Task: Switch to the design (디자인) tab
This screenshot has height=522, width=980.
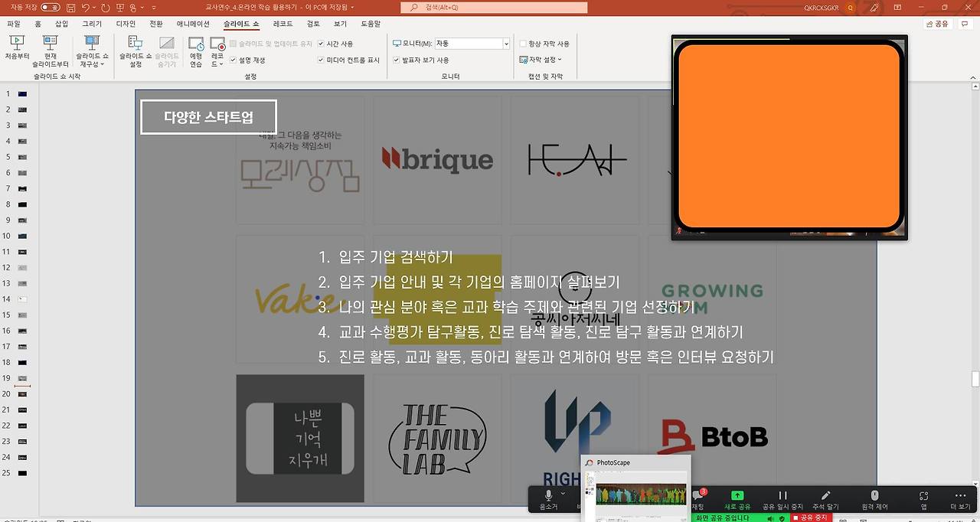Action: 126,24
